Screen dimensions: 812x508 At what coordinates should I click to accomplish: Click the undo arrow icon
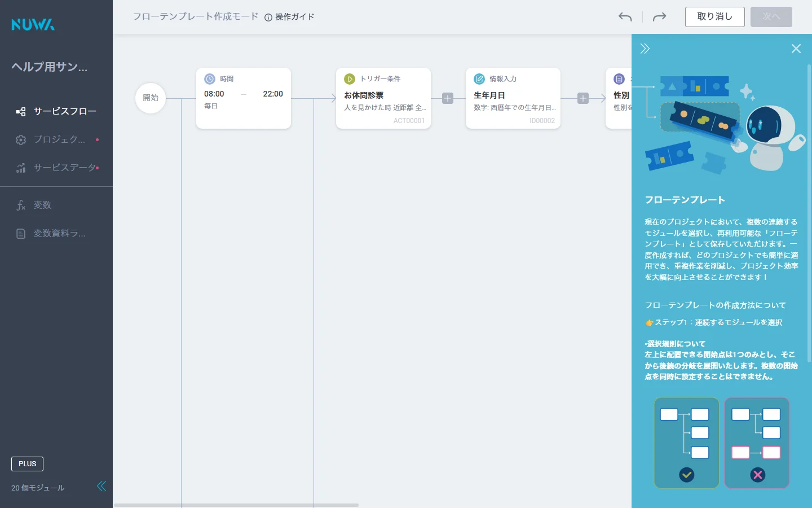[625, 17]
